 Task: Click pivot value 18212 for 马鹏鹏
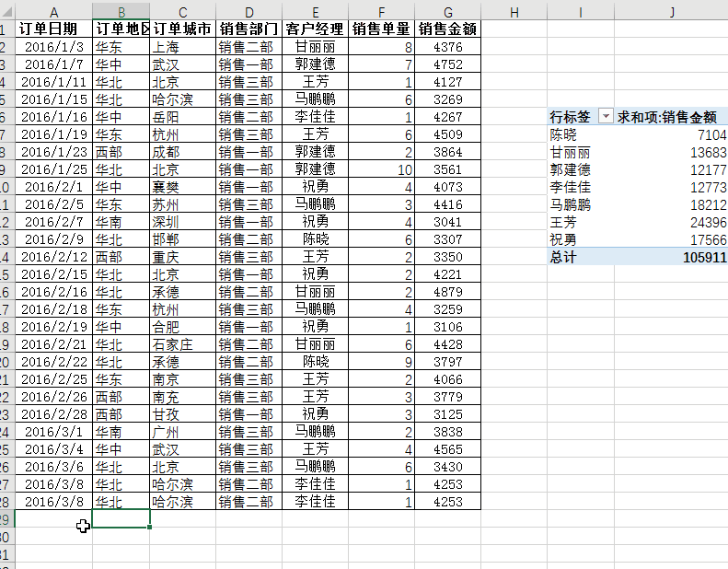click(671, 204)
